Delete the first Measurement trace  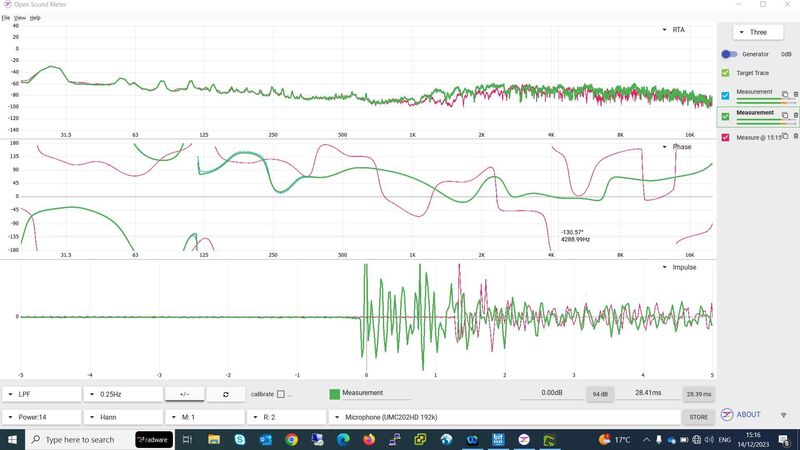795,94
